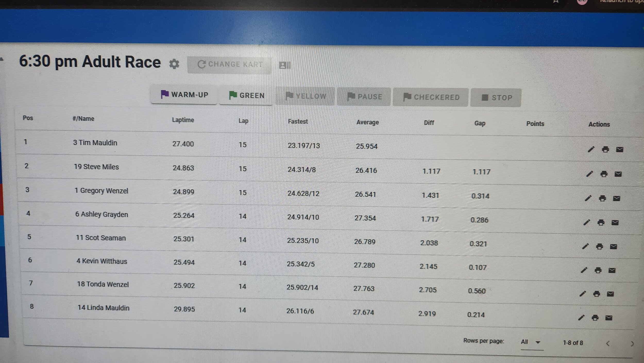
Task: Go to previous page arrow
Action: click(608, 343)
